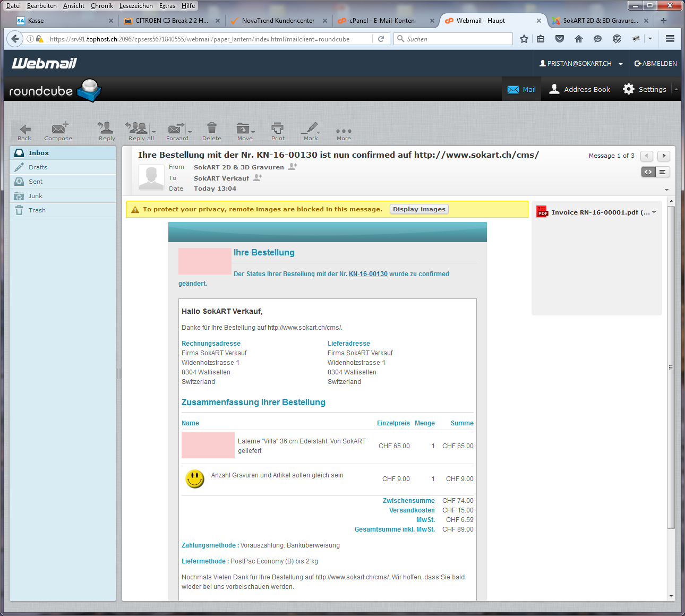Click the smiley face product thumbnail
This screenshot has height=616, width=685.
coord(195,478)
